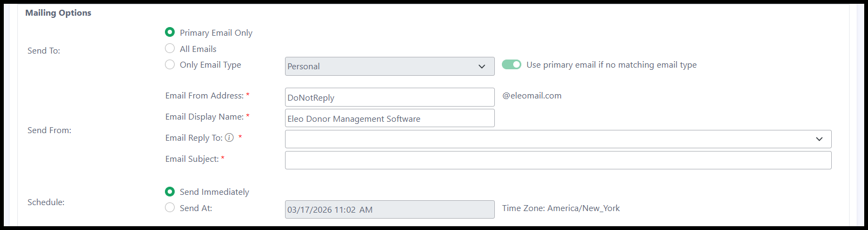Focus the Email Display Name field
868x230 pixels.
pos(389,119)
